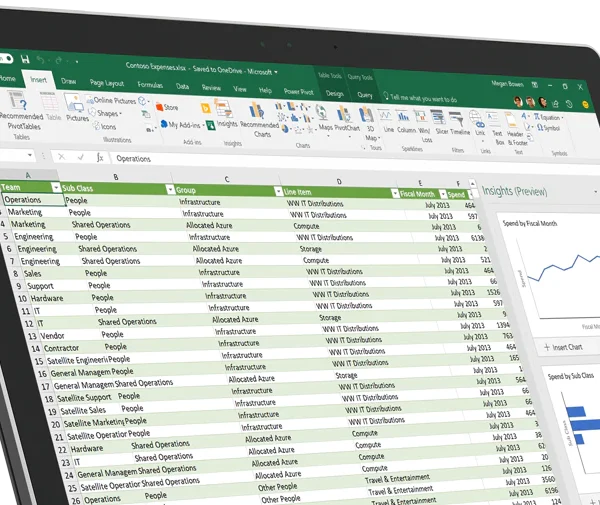Click Insert Chart in Insights pane

563,347
